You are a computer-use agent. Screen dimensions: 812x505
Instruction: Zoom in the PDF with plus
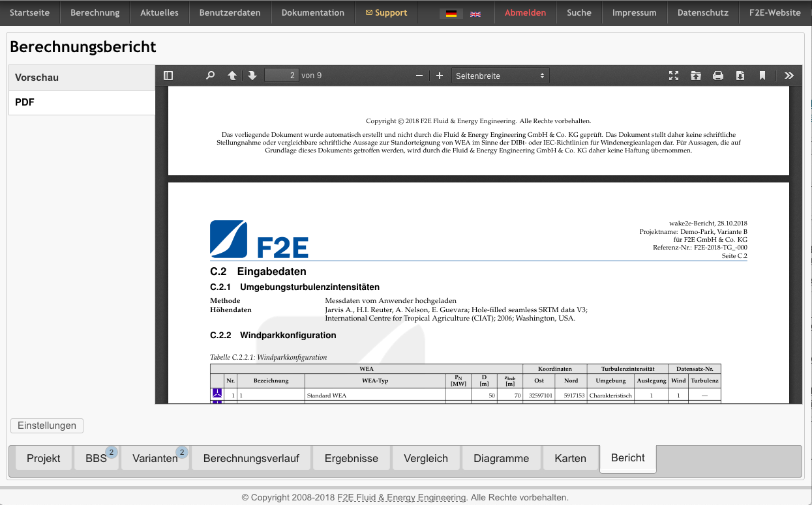click(x=440, y=76)
